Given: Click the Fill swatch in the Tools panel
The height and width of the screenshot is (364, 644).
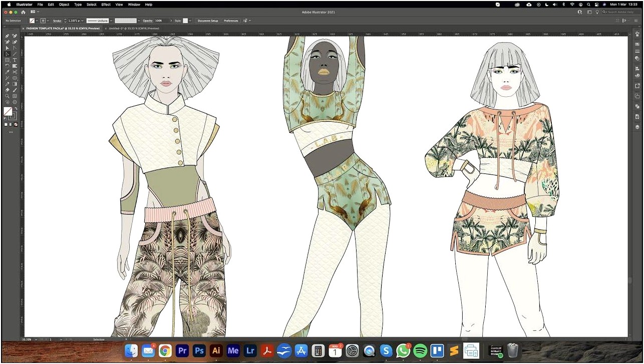Looking at the screenshot, I should [x=8, y=110].
